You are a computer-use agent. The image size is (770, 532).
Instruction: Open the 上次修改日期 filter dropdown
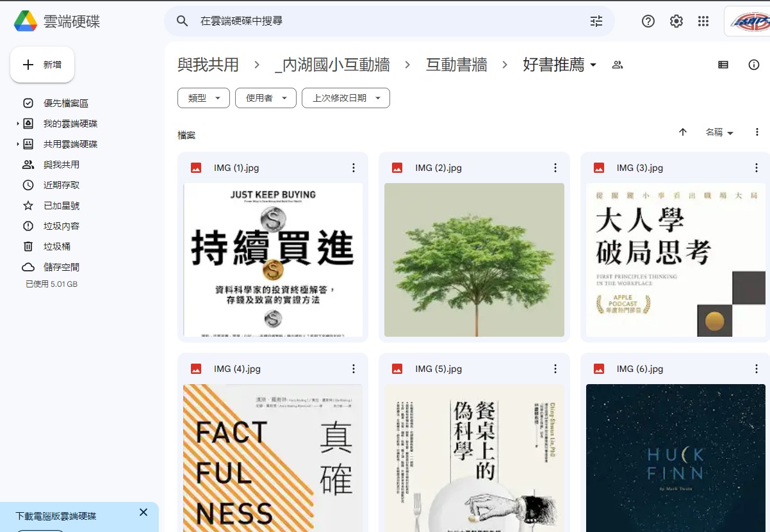point(346,98)
